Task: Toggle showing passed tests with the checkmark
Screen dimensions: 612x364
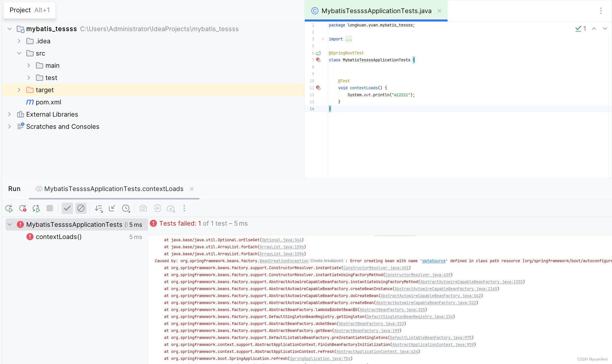Action: [x=67, y=208]
